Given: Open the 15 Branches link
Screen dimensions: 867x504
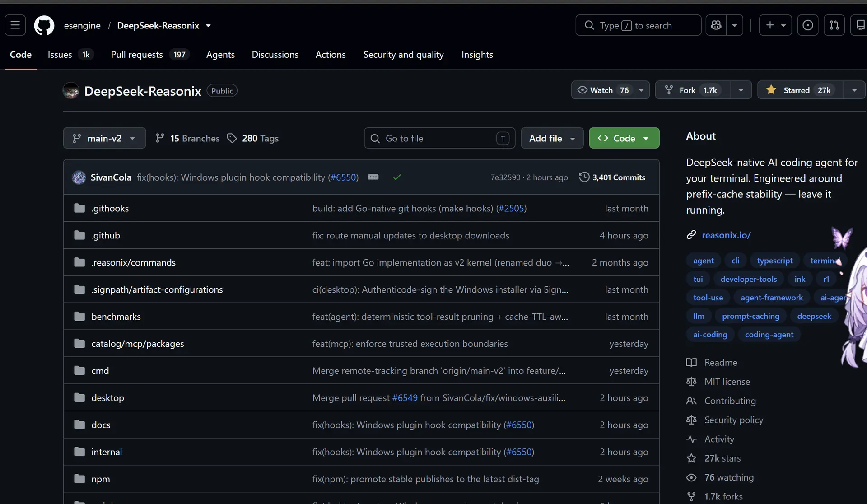Looking at the screenshot, I should tap(187, 138).
